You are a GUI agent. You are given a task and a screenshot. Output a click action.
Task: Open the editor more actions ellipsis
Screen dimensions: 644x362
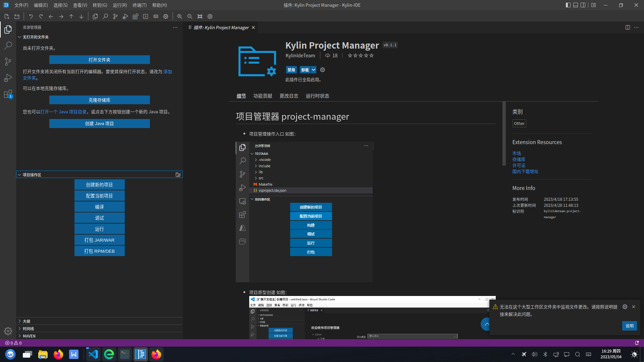coord(636,27)
